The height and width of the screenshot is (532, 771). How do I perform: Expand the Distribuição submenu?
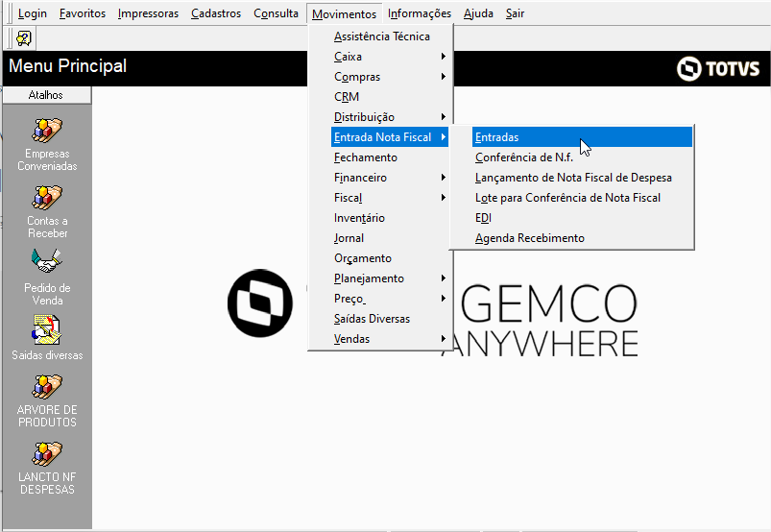pos(390,117)
